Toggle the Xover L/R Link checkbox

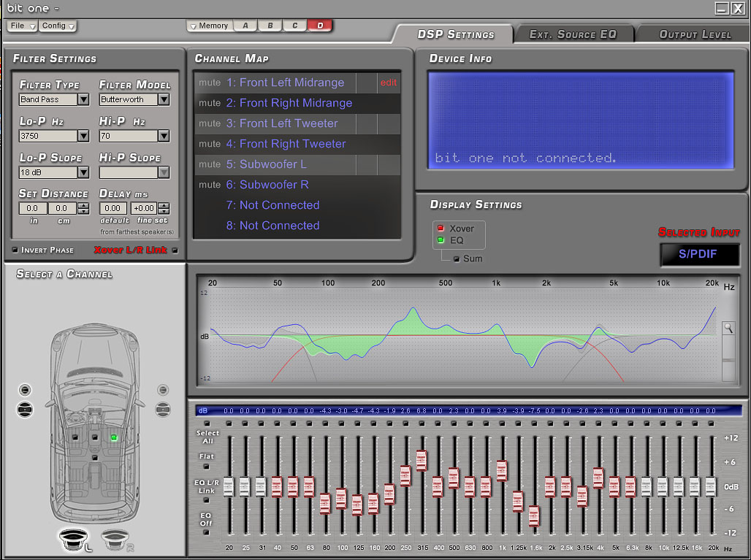pos(175,250)
